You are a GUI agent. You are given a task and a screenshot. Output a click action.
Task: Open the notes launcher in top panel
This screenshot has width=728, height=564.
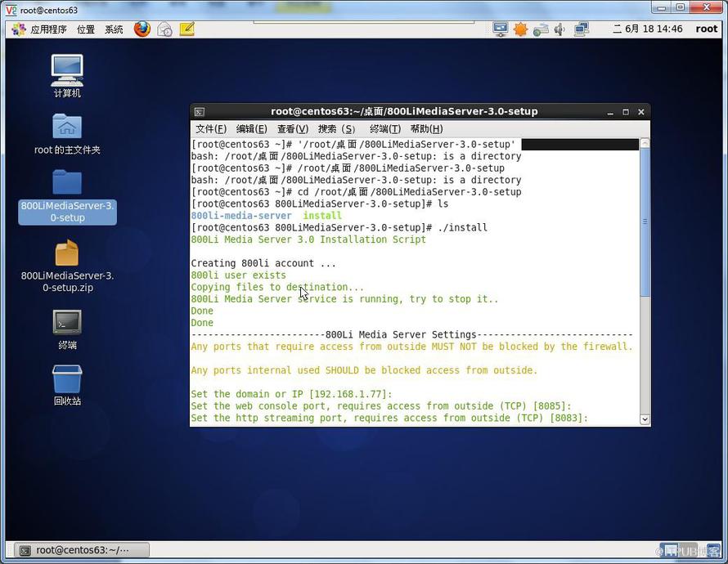pyautogui.click(x=186, y=29)
